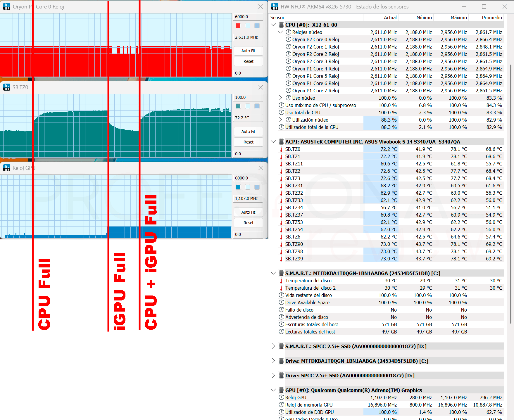Expand the Utilización núcleo group

(x=280, y=120)
